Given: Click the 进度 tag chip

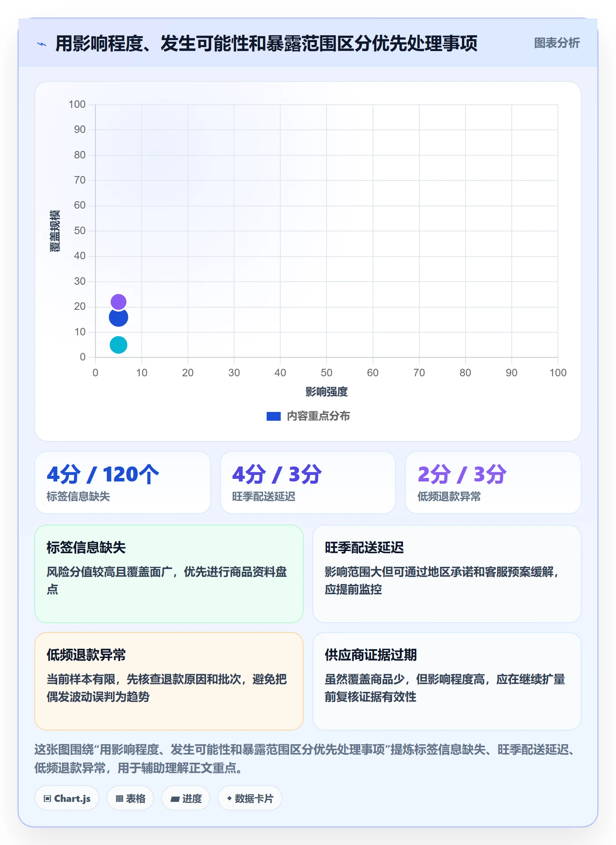Looking at the screenshot, I should [186, 798].
